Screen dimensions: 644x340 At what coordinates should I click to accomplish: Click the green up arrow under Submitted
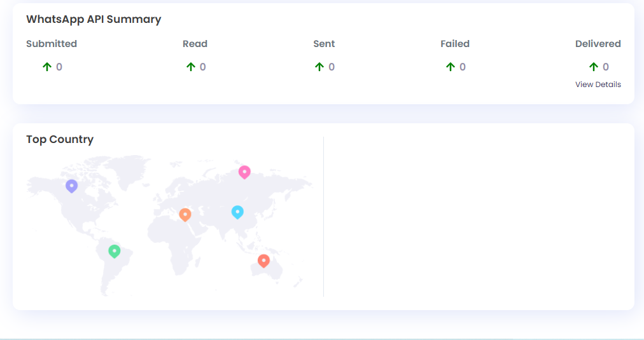47,67
